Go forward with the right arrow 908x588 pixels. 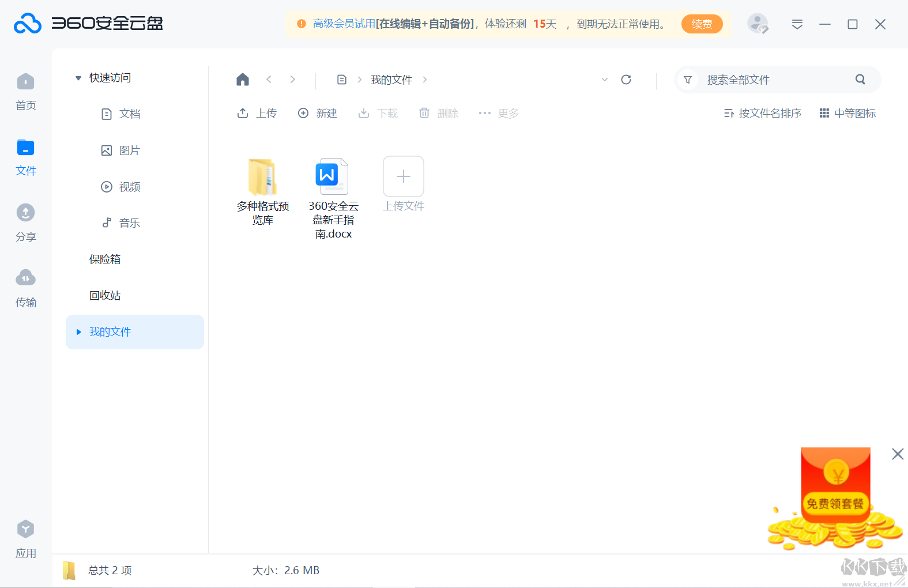click(x=293, y=80)
